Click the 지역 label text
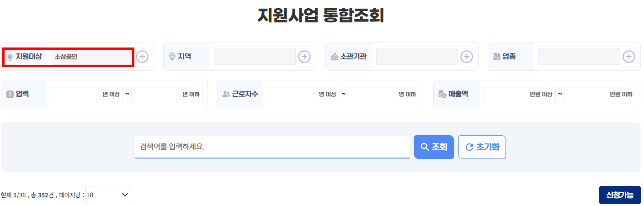 coord(185,57)
